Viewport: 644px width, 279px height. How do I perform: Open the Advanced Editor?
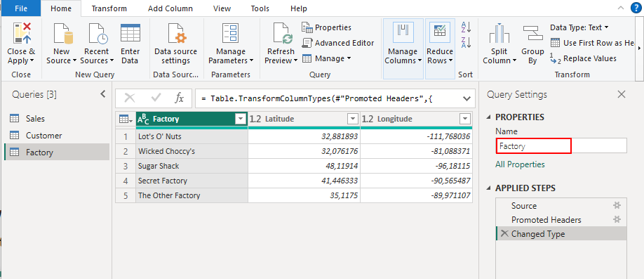click(x=338, y=43)
